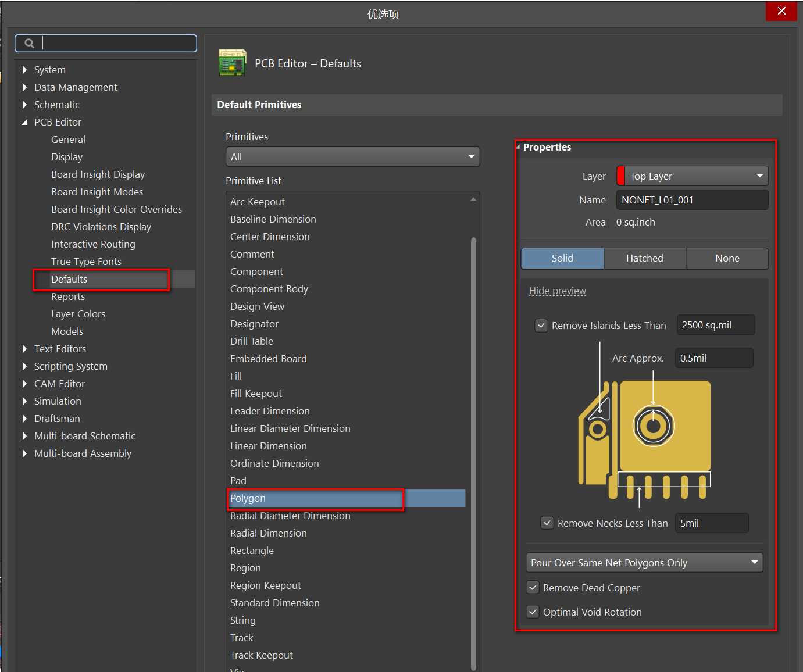Expand the Multi-board Schematic node
803x672 pixels.
click(x=24, y=436)
